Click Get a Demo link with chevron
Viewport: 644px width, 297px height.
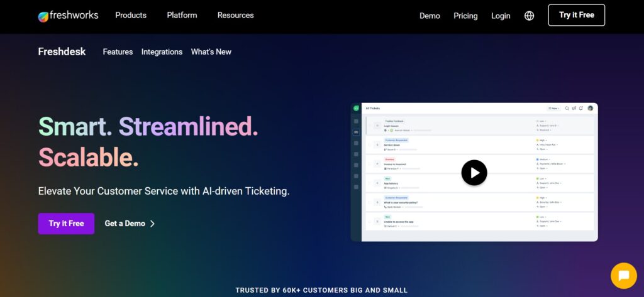pos(130,224)
